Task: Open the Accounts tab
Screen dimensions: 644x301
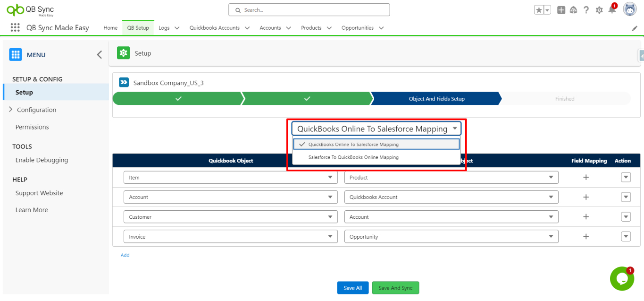Action: (270, 28)
